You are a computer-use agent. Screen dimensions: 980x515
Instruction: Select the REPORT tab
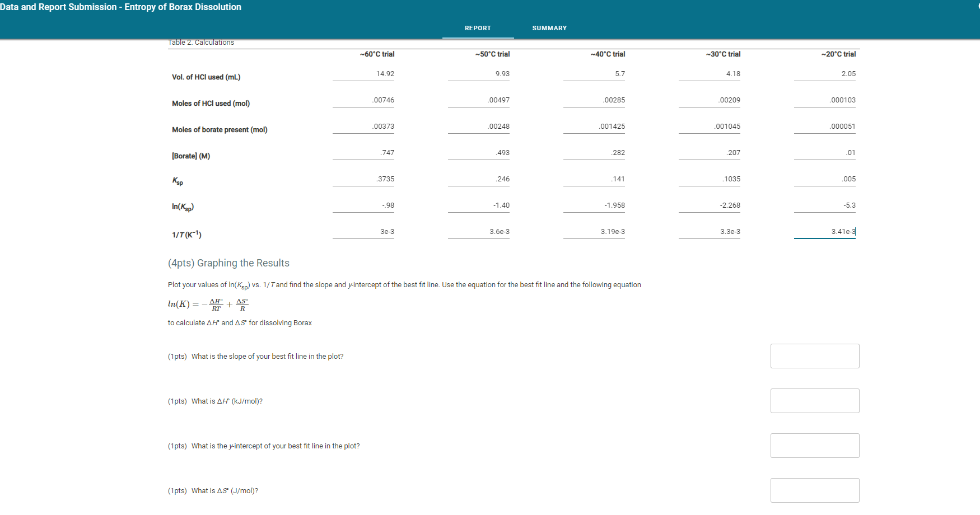478,27
